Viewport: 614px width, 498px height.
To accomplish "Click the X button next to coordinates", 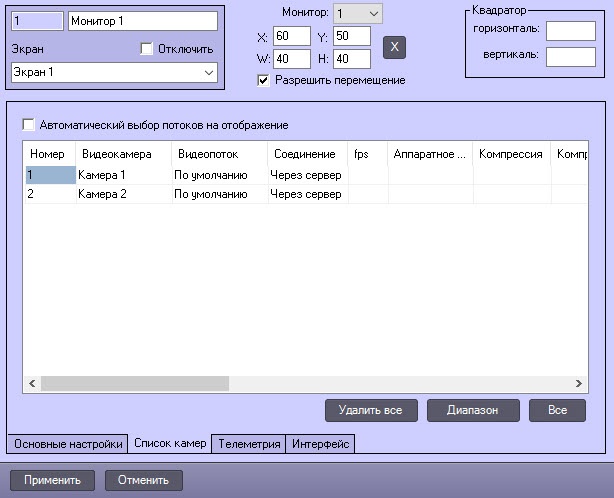I will pyautogui.click(x=394, y=47).
